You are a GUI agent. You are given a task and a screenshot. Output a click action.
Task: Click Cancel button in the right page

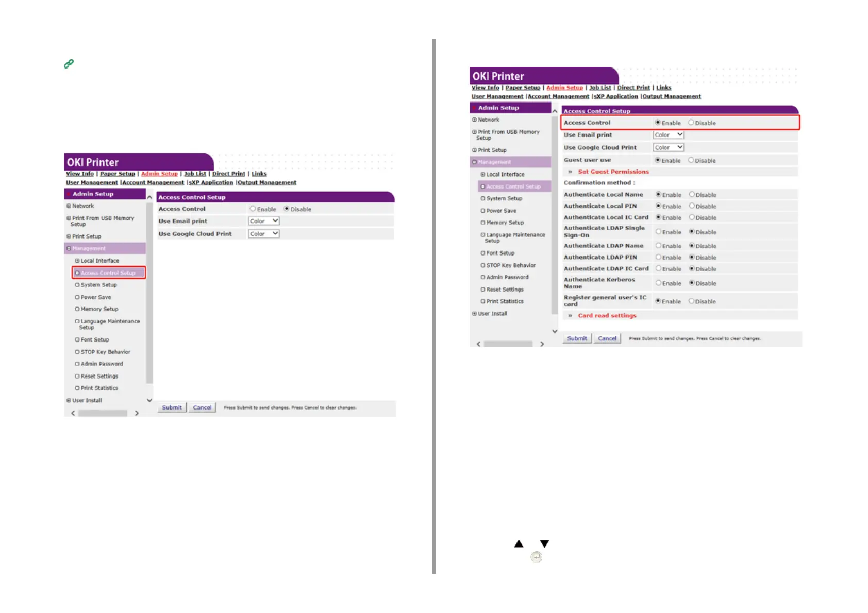(607, 338)
